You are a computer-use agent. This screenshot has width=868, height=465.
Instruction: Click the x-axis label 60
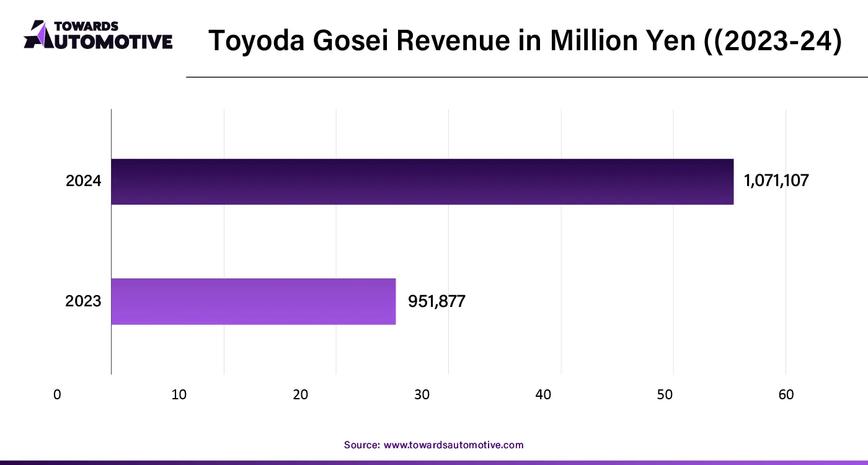(x=786, y=394)
